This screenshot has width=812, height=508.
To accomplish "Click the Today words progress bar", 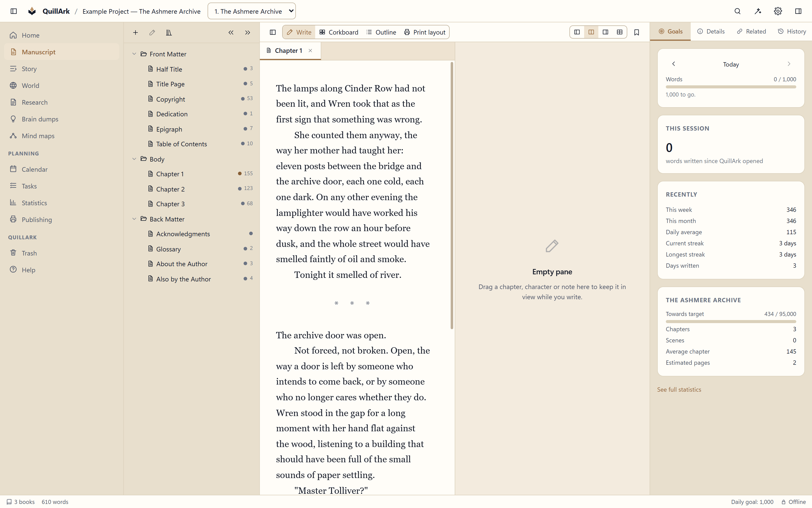I will tap(731, 87).
